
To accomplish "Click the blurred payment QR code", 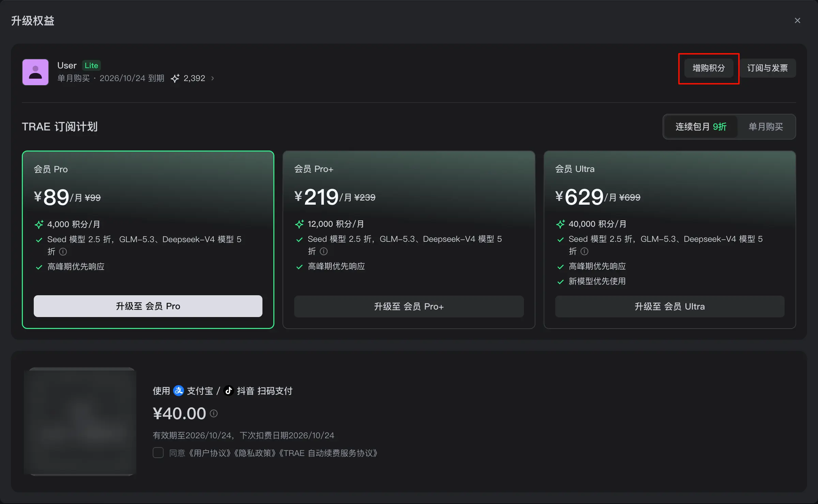I will click(80, 421).
